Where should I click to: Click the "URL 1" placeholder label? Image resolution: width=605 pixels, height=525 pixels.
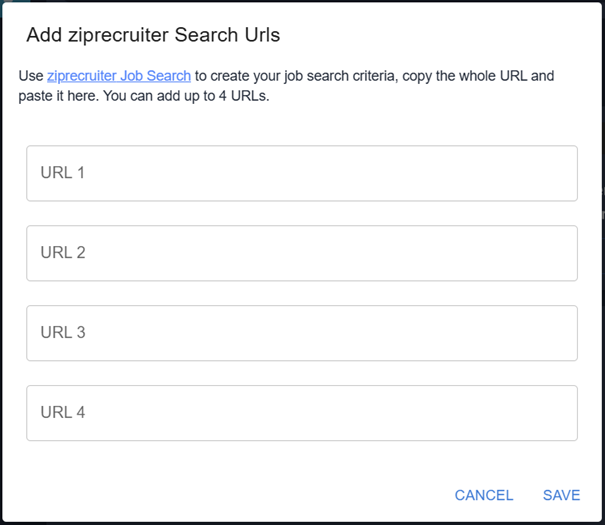coord(63,173)
